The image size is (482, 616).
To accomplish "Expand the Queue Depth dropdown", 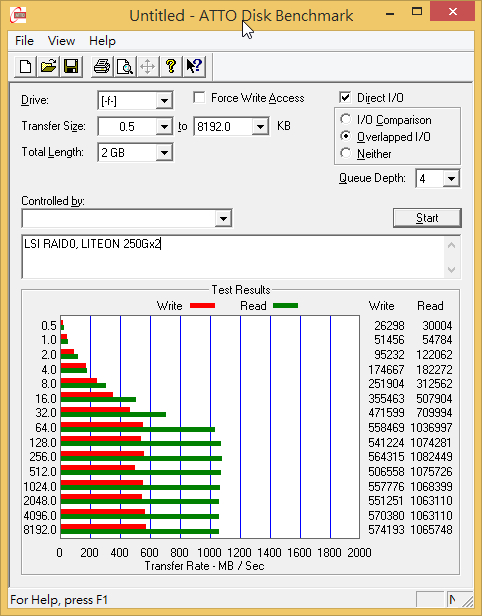I will (x=451, y=179).
